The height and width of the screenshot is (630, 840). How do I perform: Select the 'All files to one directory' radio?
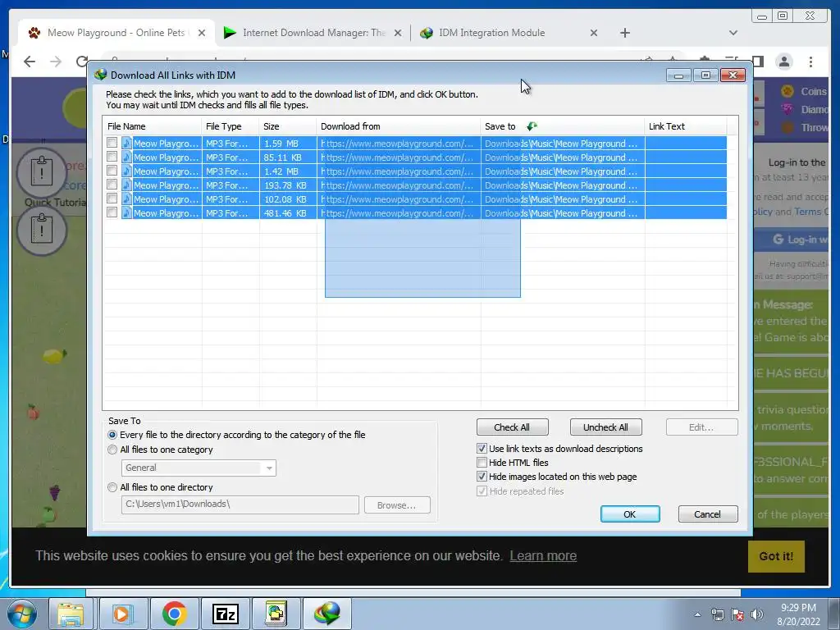pos(112,487)
